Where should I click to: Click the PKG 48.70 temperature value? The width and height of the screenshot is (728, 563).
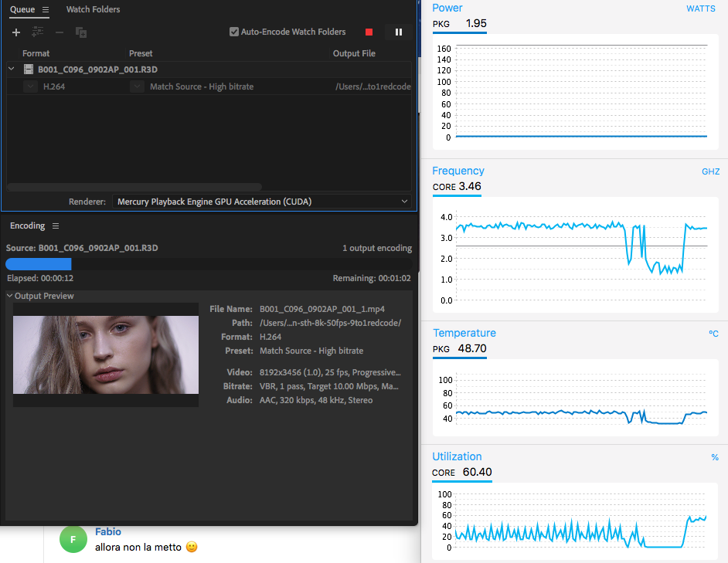pyautogui.click(x=460, y=348)
